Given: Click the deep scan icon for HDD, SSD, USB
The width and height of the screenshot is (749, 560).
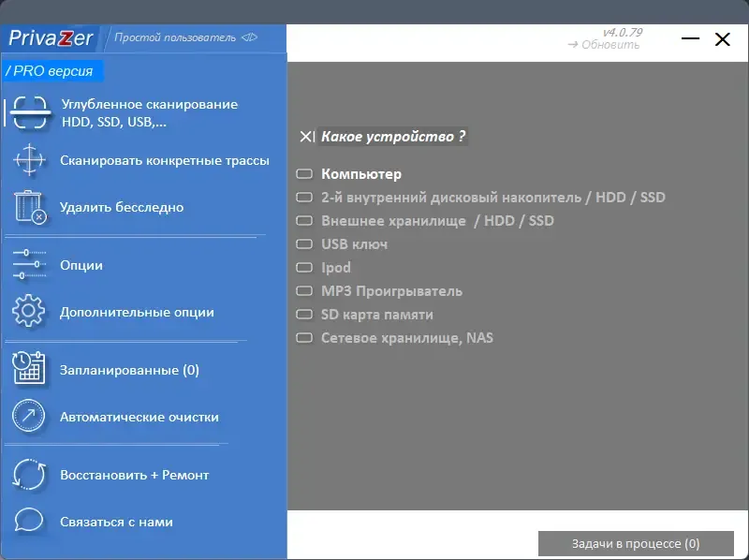Looking at the screenshot, I should (x=30, y=112).
